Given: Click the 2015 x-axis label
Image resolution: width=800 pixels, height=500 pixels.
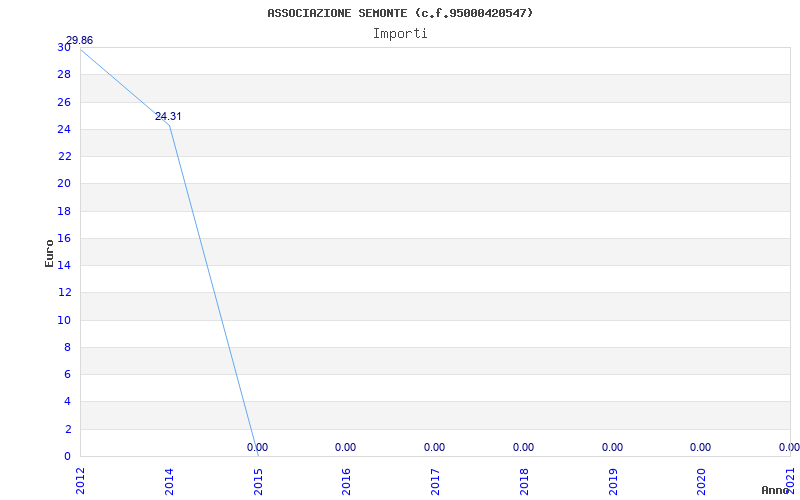Looking at the screenshot, I should point(258,481).
